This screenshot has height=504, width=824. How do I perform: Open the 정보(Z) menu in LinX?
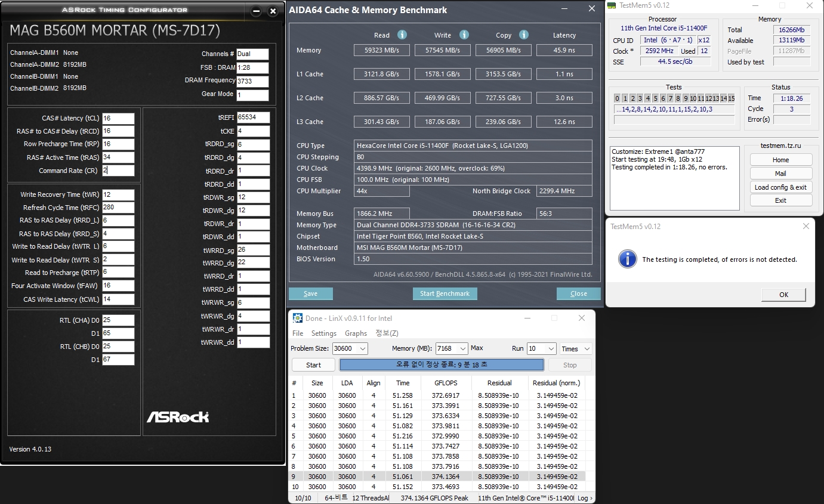[387, 333]
